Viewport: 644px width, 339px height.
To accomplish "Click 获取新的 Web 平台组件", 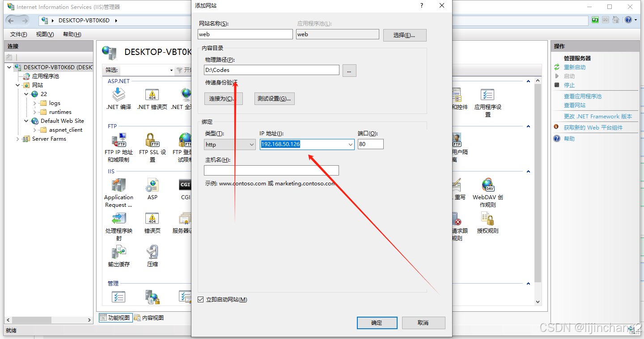I will 593,127.
